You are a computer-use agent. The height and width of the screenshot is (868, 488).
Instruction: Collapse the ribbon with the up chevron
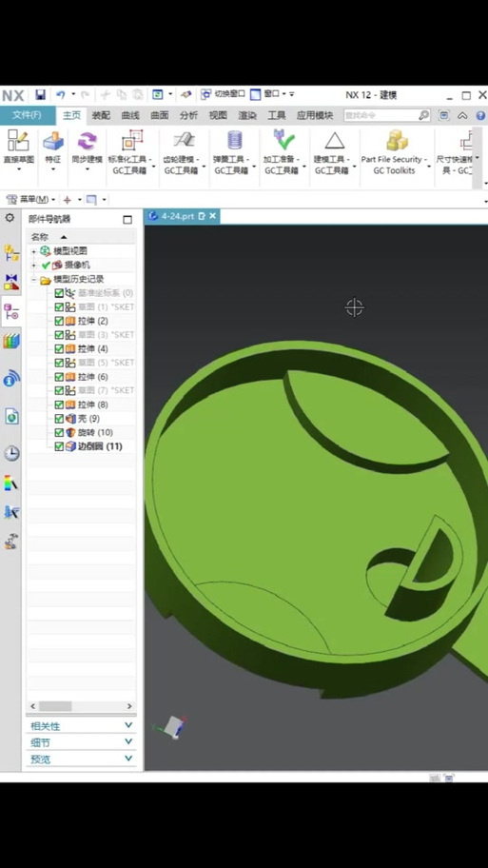click(x=462, y=115)
